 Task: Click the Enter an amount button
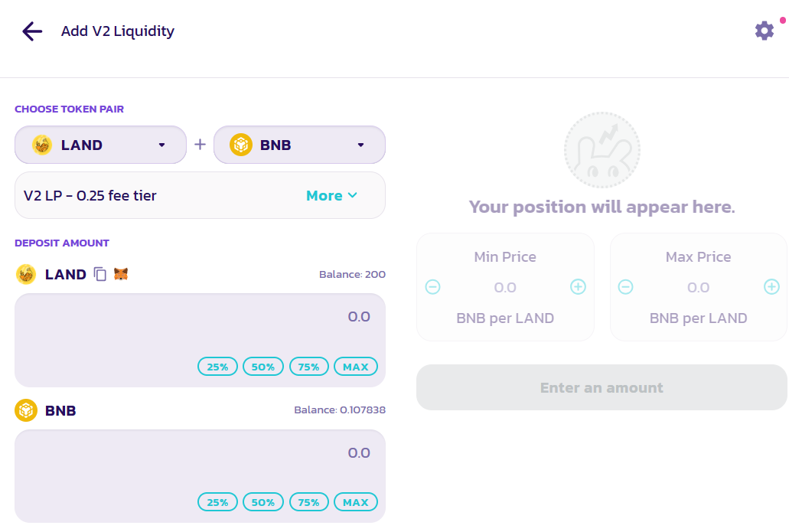point(602,387)
